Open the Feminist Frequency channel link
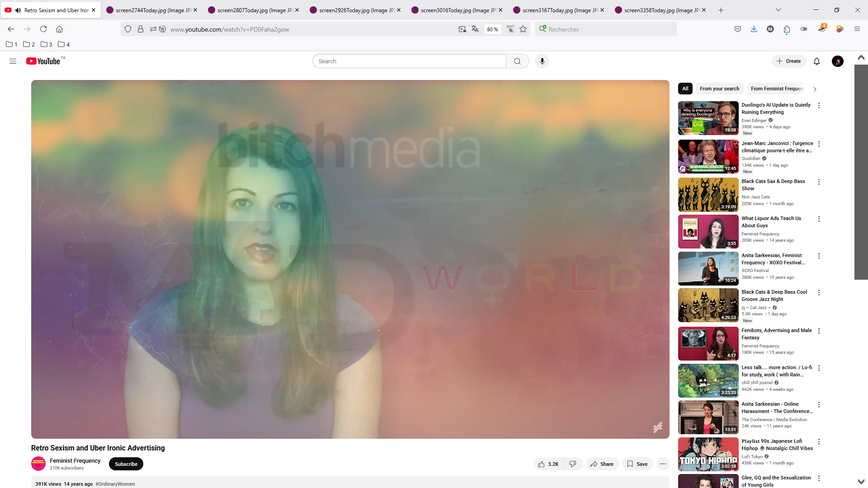 coord(75,460)
